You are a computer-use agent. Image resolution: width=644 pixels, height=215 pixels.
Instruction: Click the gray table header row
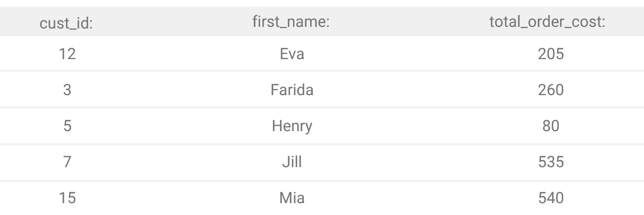point(172,23)
